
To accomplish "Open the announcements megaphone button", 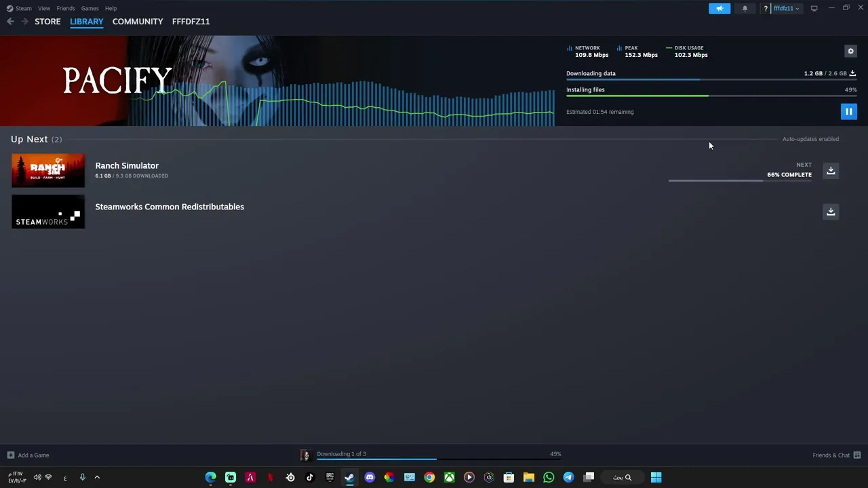I will 719,8.
